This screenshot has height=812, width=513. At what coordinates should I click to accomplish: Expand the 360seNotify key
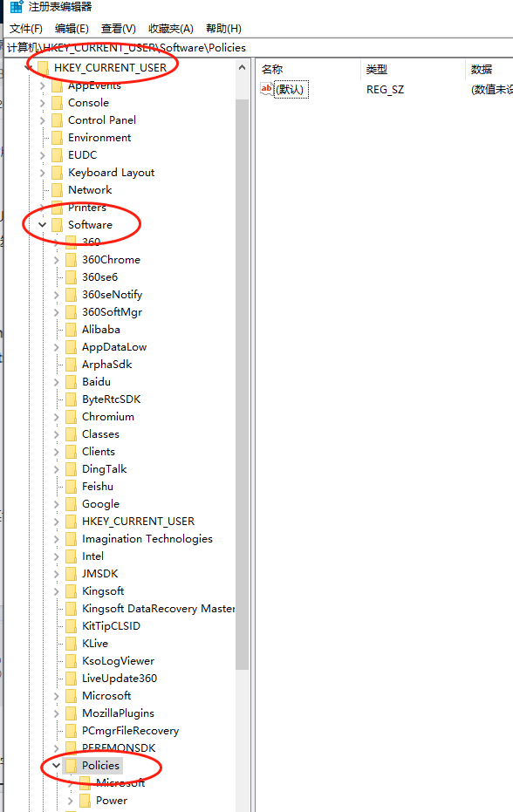[56, 295]
